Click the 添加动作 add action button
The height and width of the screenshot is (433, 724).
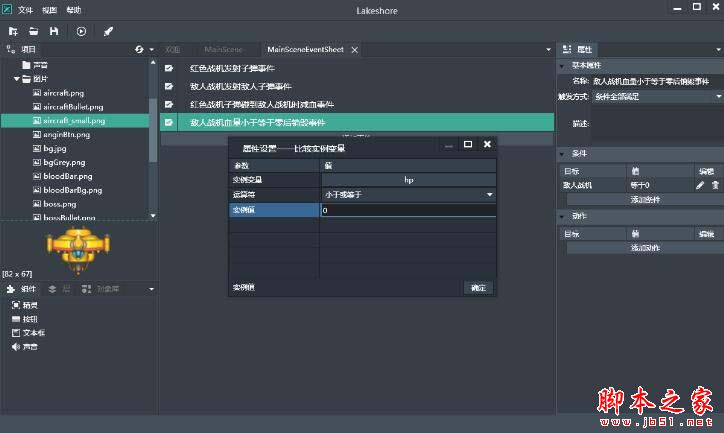coord(645,248)
